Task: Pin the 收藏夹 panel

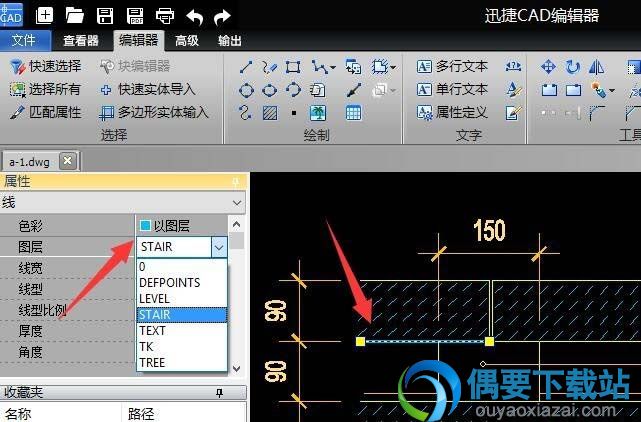Action: click(220, 393)
